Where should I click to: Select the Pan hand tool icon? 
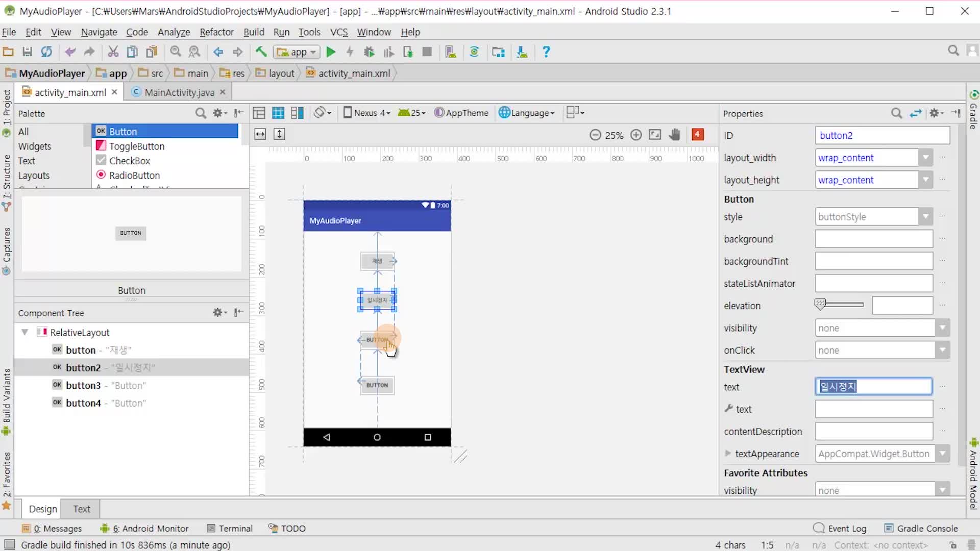[x=675, y=135]
